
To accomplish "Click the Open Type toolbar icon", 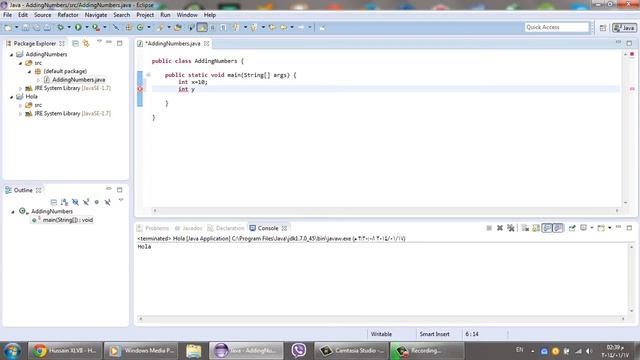I will (x=178, y=27).
